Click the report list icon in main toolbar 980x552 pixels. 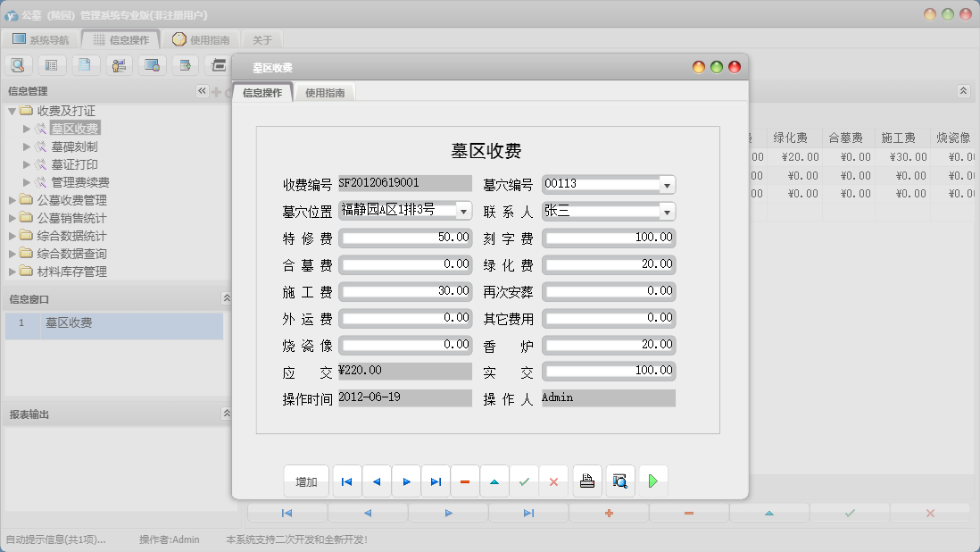(x=52, y=64)
